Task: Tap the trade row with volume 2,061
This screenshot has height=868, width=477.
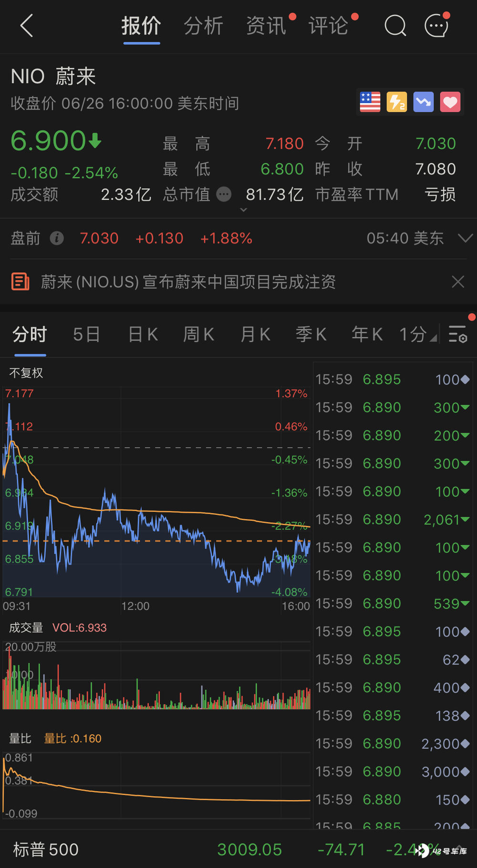Action: [393, 519]
